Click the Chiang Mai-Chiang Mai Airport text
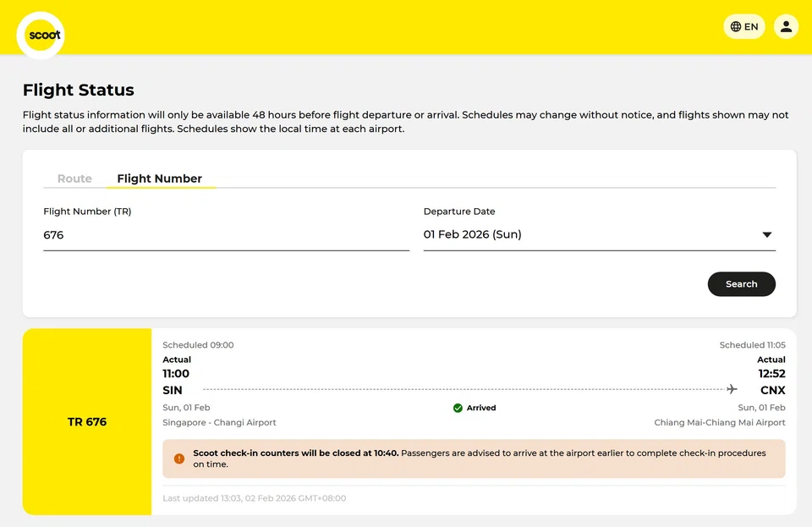The image size is (812, 527). (x=719, y=422)
